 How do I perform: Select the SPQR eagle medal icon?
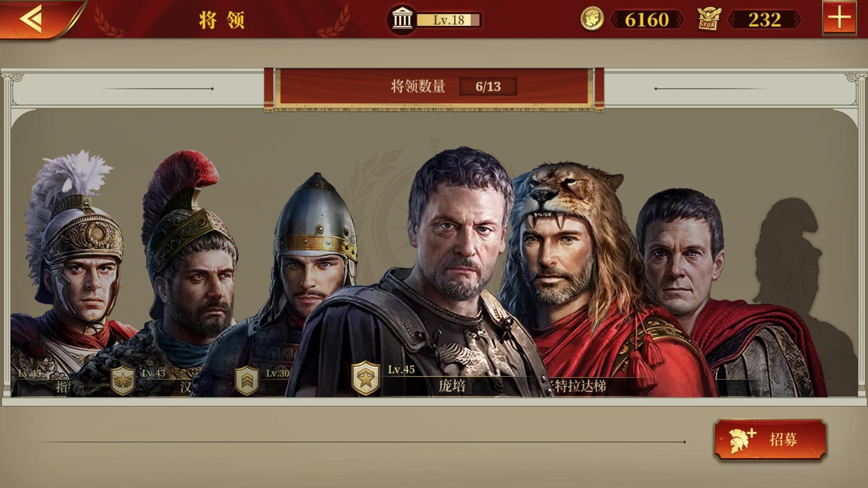tap(708, 19)
